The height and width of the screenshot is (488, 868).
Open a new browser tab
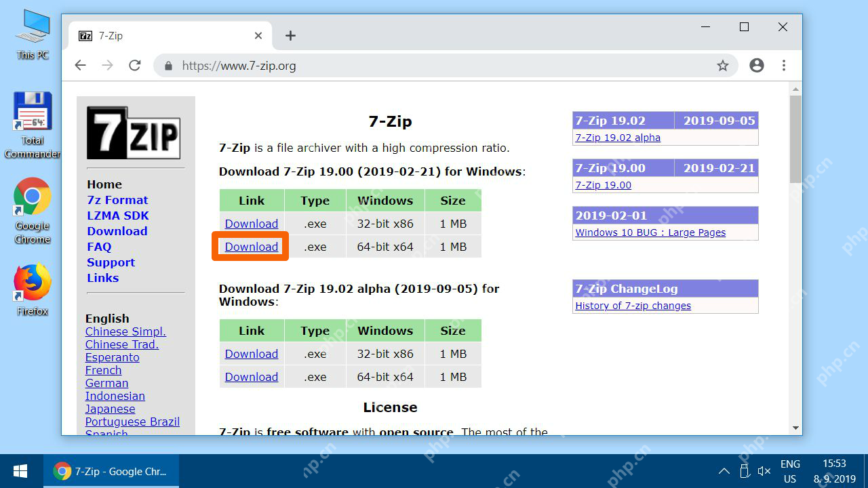(290, 36)
